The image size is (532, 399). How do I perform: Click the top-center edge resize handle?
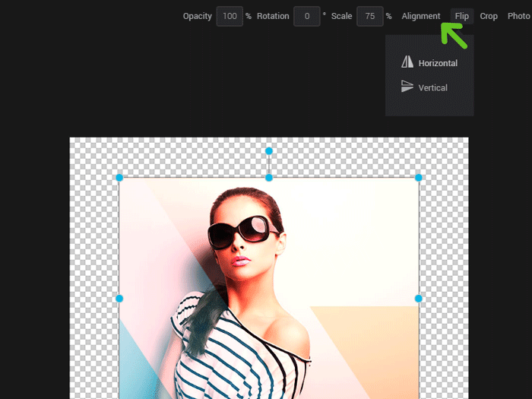268,178
